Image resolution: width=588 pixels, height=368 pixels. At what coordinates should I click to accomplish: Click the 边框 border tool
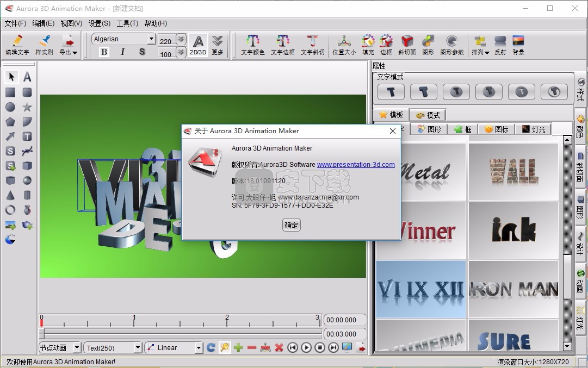(386, 45)
